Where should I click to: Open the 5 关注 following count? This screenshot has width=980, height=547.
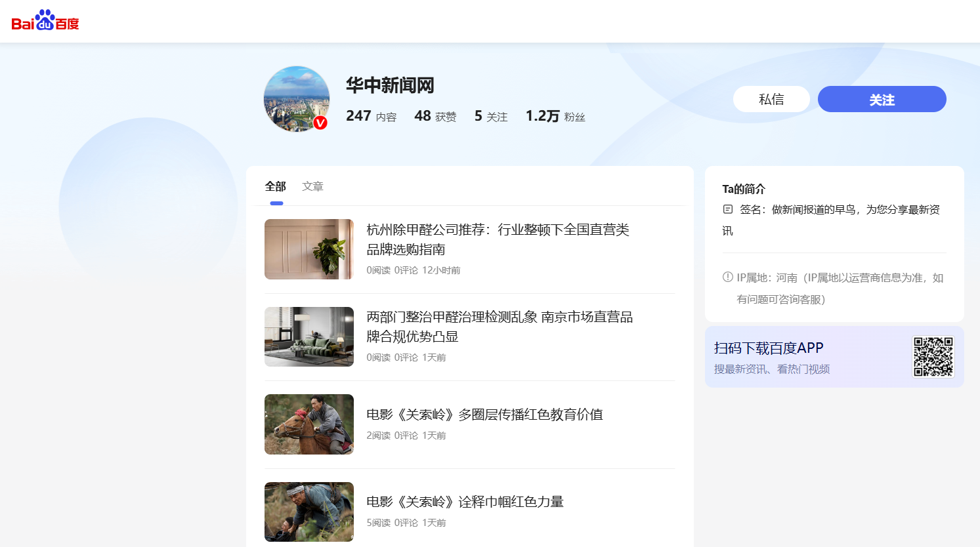tap(491, 116)
